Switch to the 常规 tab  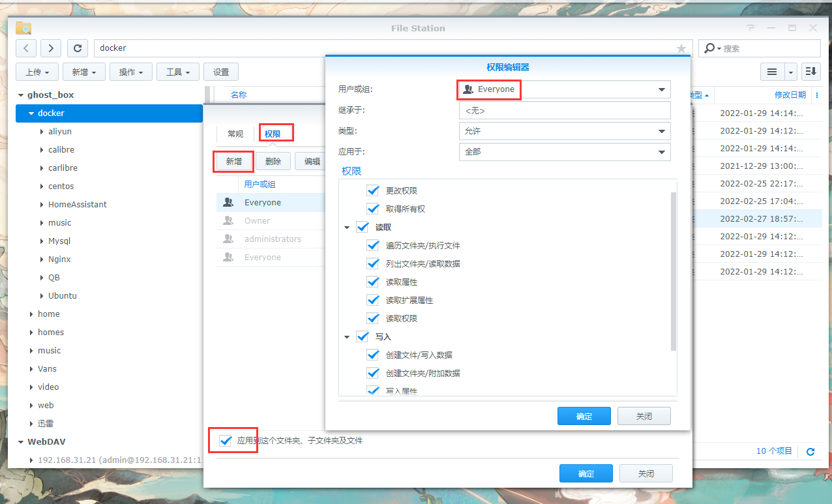point(235,134)
